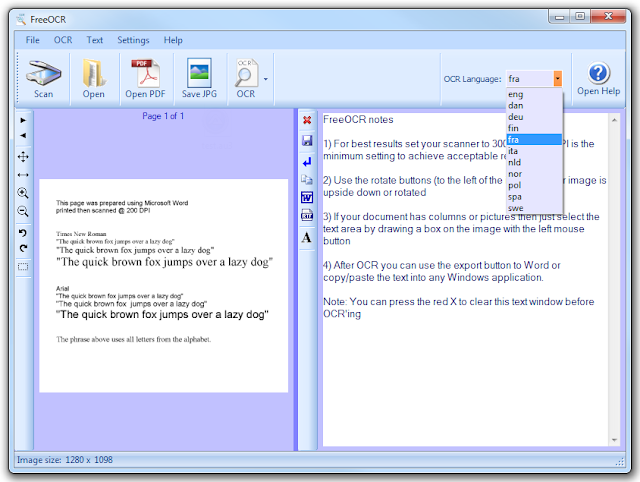640x482 pixels.
Task: Click the Open PDF button
Action: pyautogui.click(x=145, y=79)
